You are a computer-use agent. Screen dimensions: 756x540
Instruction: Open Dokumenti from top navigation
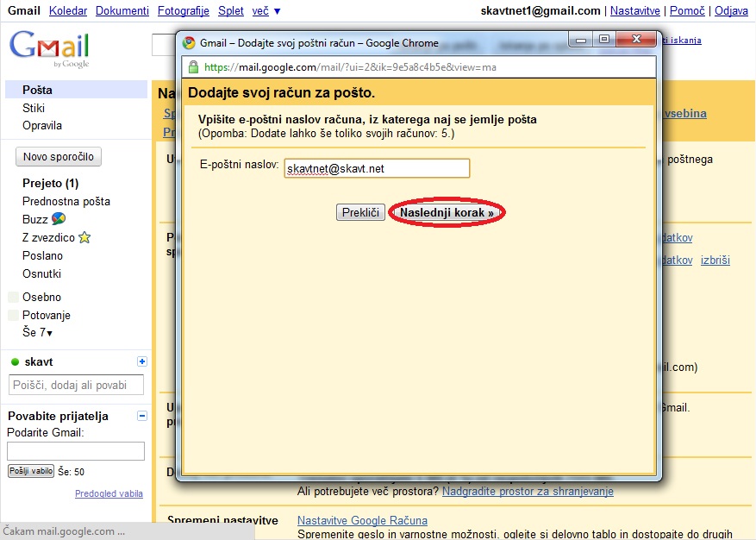coord(122,10)
